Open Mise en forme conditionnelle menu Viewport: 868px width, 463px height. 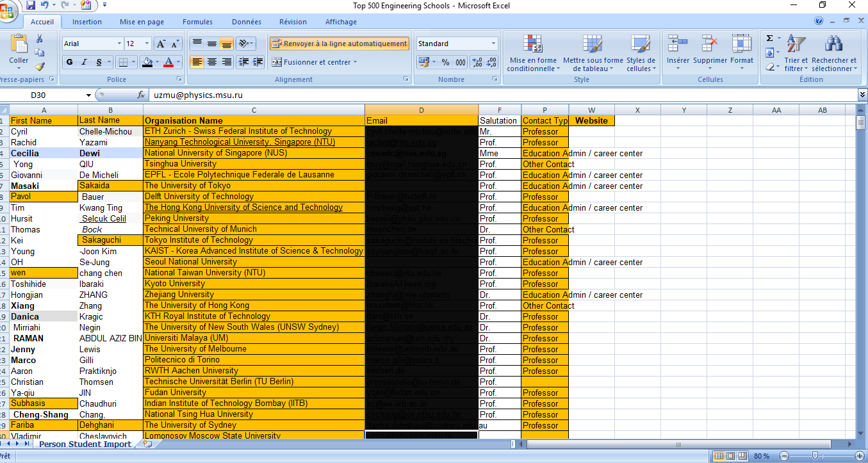pyautogui.click(x=532, y=53)
